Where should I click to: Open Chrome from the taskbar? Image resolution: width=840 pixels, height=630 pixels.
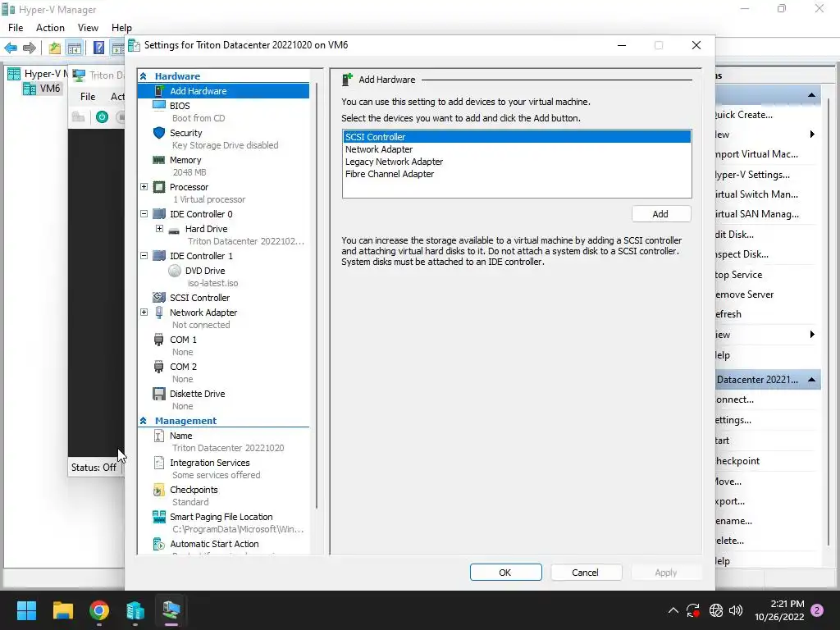(99, 610)
